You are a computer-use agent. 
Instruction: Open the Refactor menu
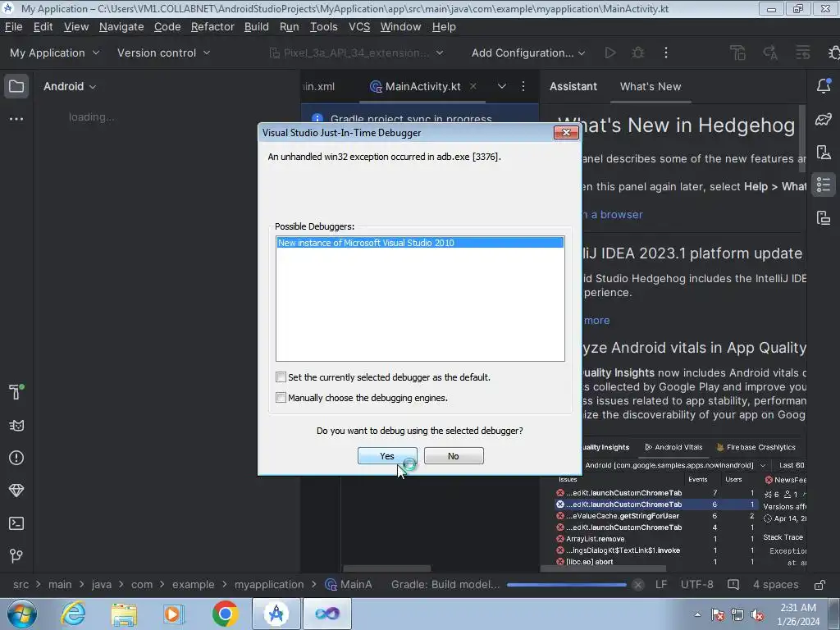(x=212, y=27)
